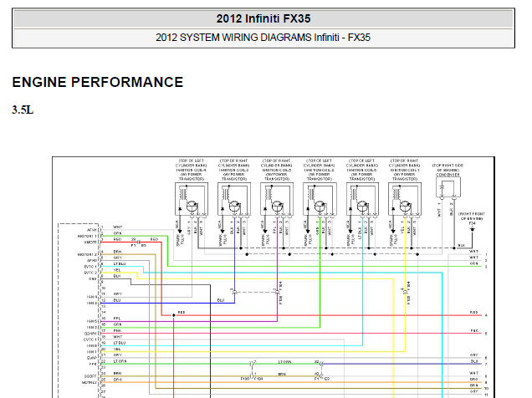The image size is (532, 398).
Task: Click the pin 25 "ORG" wire label
Action: pos(117,380)
